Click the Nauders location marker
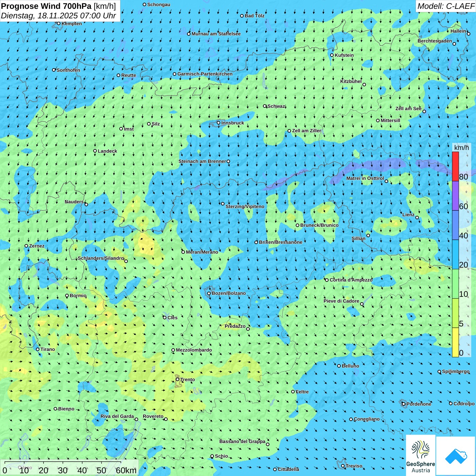Screen dimensions: 476x476 coord(86,204)
